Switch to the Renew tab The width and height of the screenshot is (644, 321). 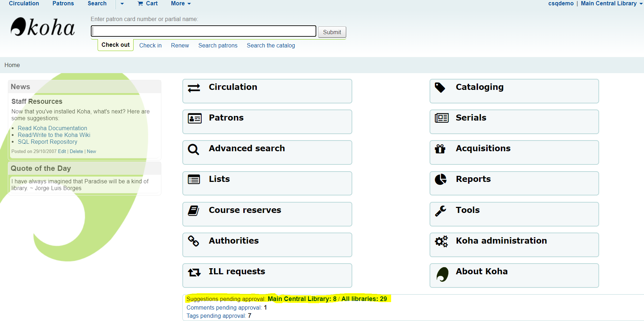click(x=180, y=46)
